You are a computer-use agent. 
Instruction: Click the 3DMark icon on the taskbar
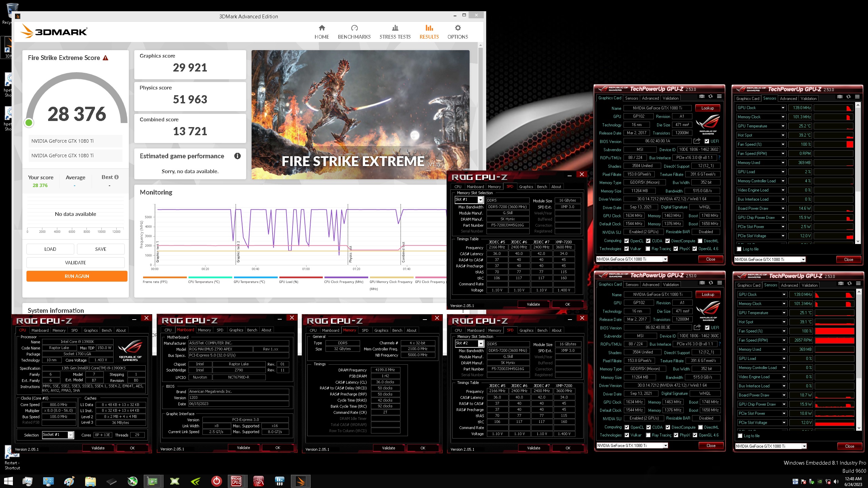[301, 481]
